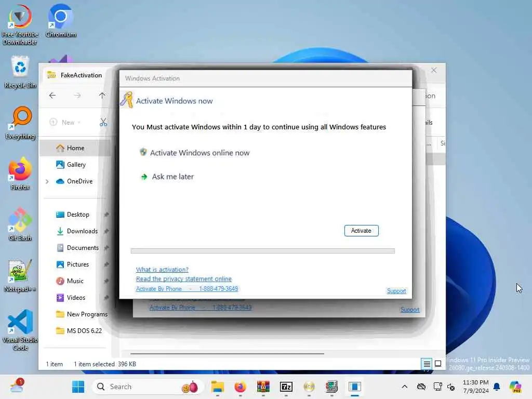Image resolution: width=532 pixels, height=399 pixels.
Task: Open notifications bell in system tray
Action: click(497, 387)
